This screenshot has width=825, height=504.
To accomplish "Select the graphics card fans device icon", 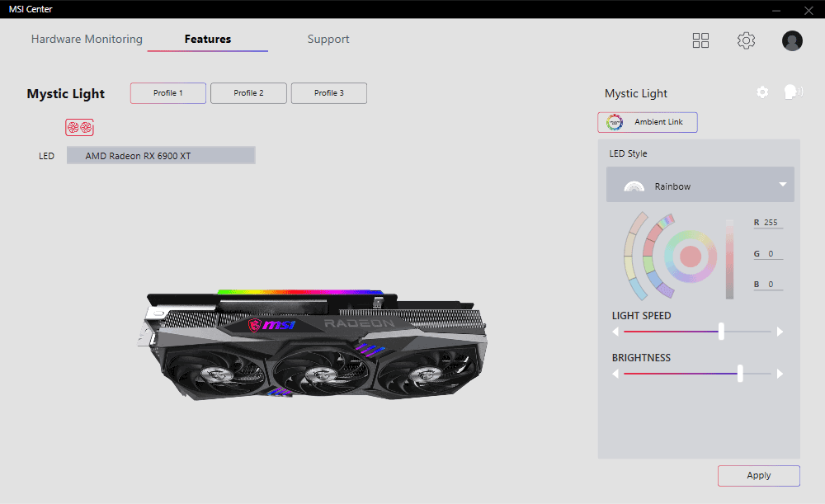I will (x=79, y=127).
